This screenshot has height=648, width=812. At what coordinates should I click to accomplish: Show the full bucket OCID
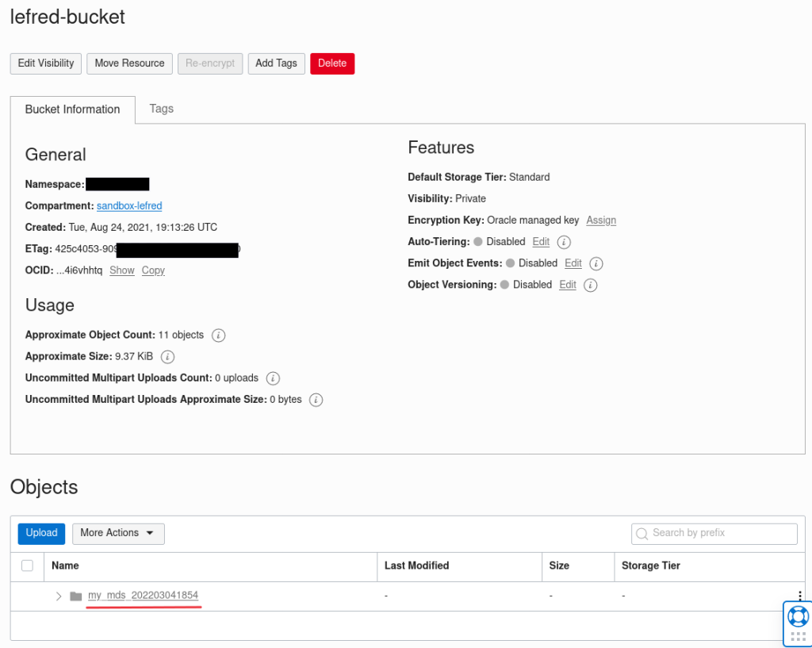pos(122,270)
